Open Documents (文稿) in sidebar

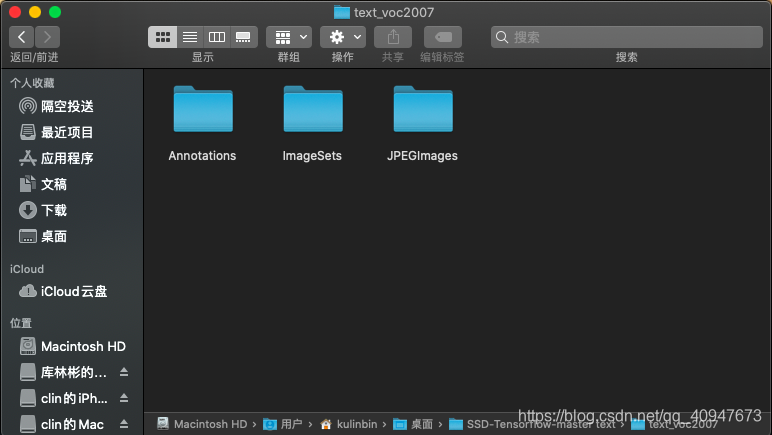pyautogui.click(x=72, y=184)
